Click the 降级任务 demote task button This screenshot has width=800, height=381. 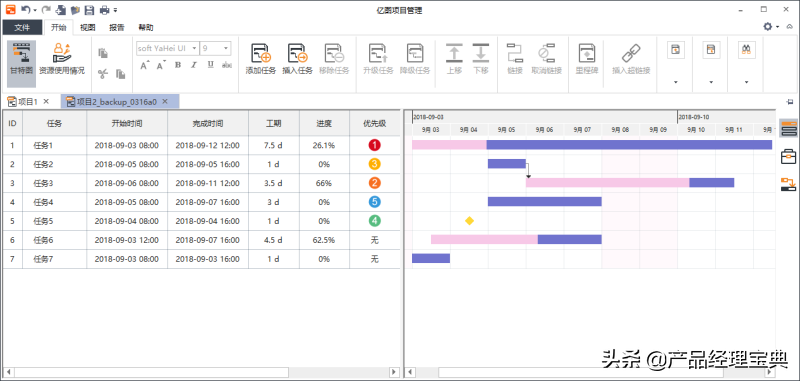(415, 59)
